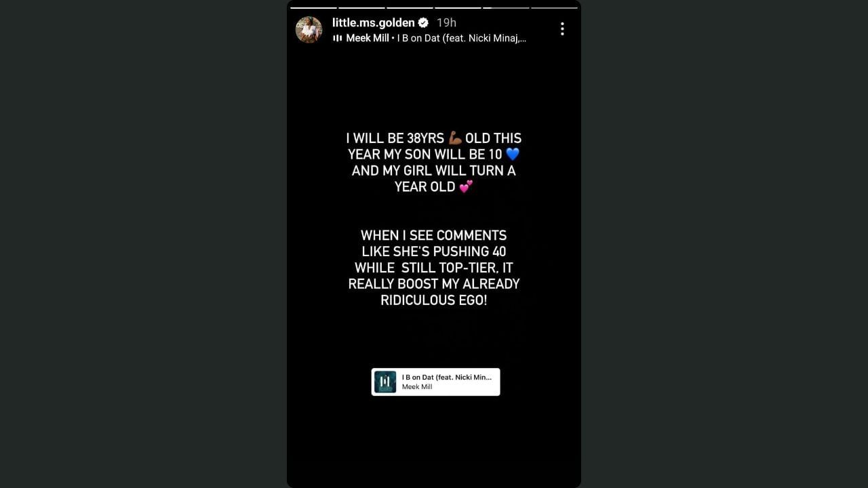Click the album art in music sticker

tap(385, 382)
